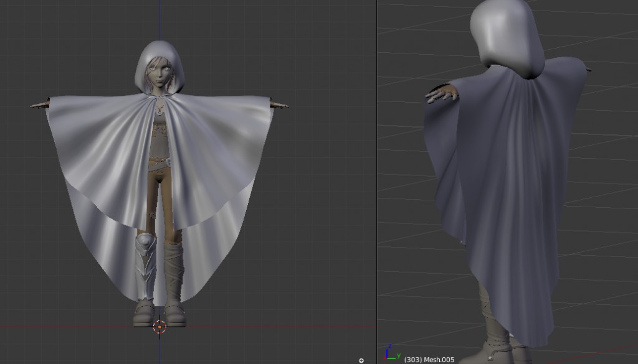Click the plus icon to expand hidden panel
638x364 pixels.
tap(361, 360)
